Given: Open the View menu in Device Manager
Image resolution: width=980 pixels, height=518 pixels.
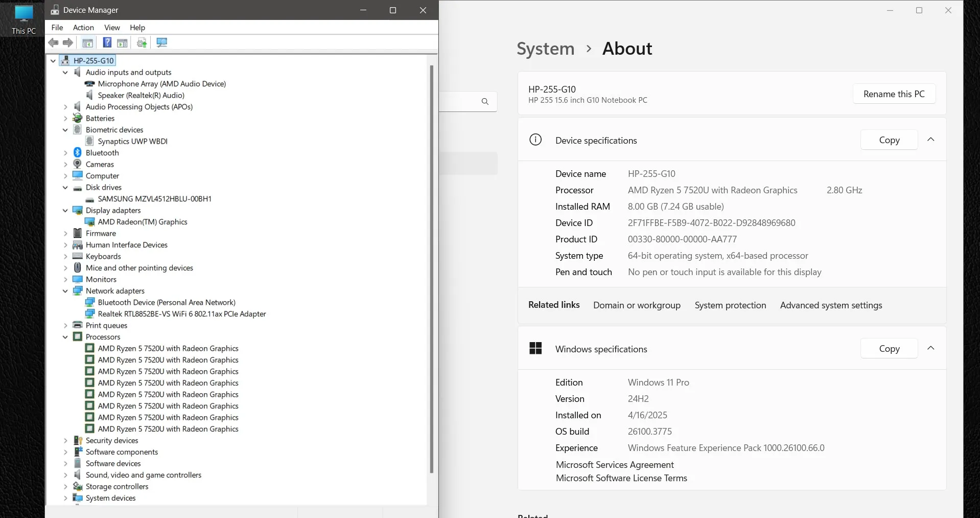Looking at the screenshot, I should tap(112, 28).
